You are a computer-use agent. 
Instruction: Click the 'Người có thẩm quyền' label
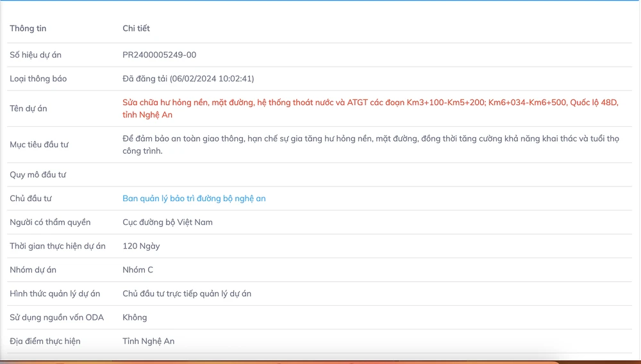[x=50, y=222]
